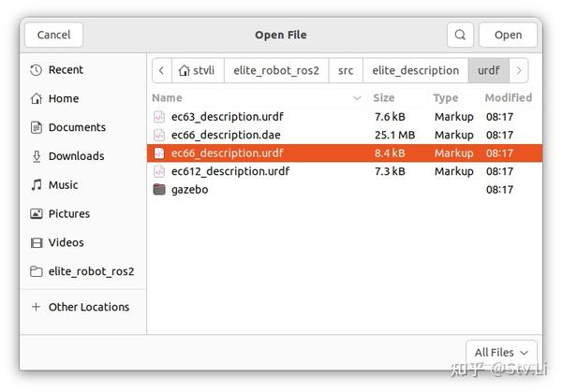The image size is (562, 392).
Task: Go to the src path segment
Action: pyautogui.click(x=344, y=70)
